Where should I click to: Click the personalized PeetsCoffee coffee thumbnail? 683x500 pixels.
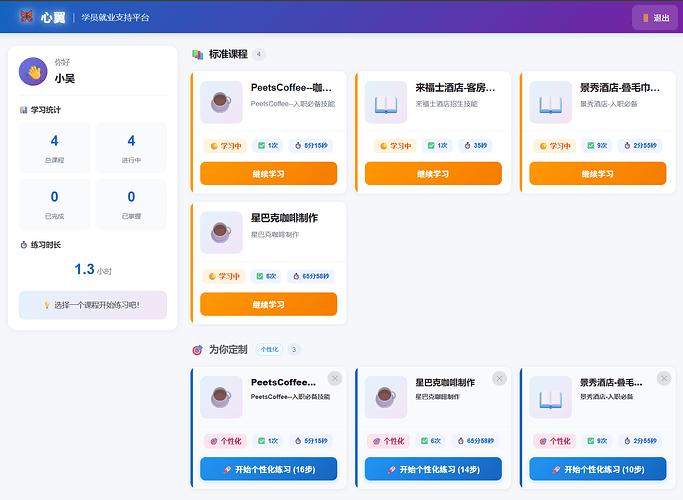pyautogui.click(x=221, y=397)
